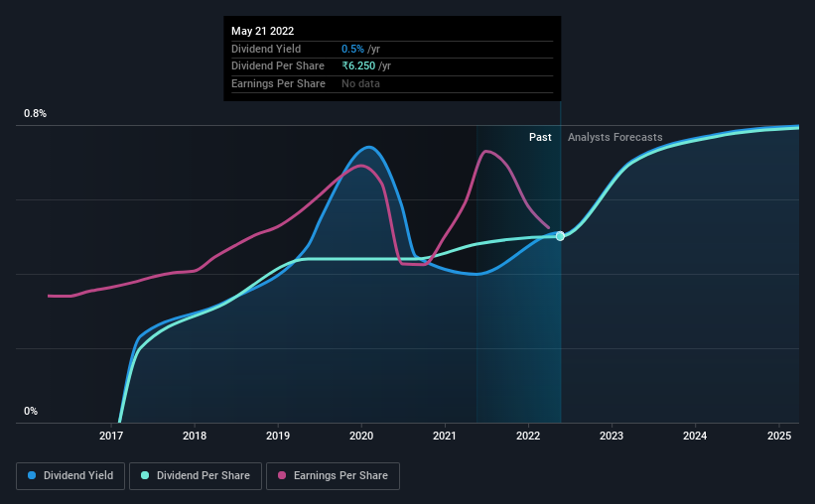Click the pink Earnings Per Share legend dot
Screen dimensions: 815x504
[282, 475]
